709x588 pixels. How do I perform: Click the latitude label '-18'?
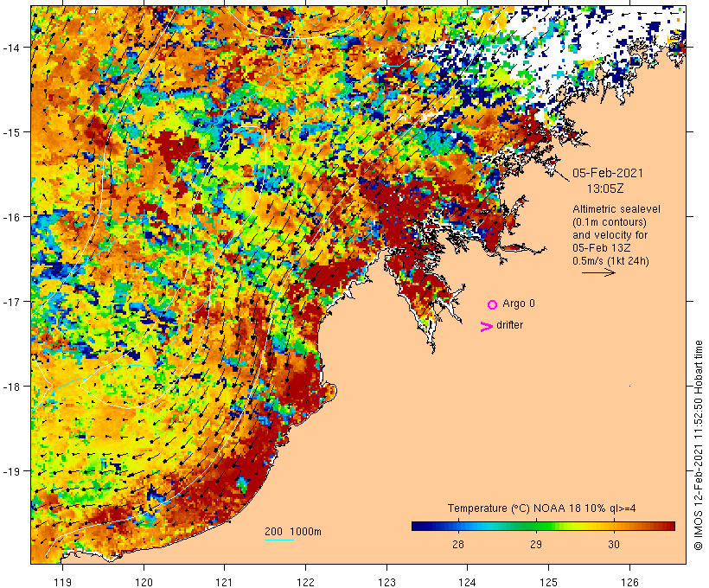[x=10, y=387]
